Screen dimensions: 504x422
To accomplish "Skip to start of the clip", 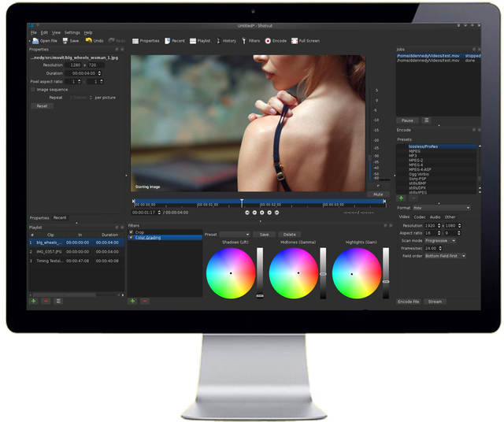I will 246,213.
